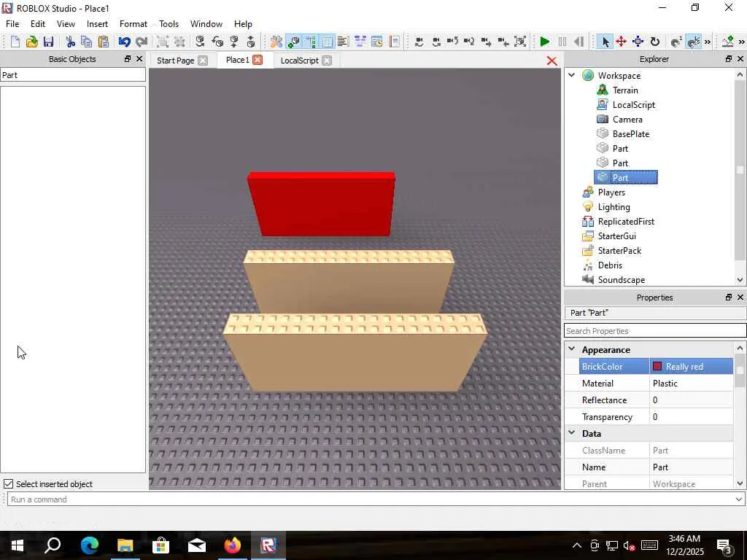This screenshot has width=747, height=560.
Task: Click the Basic Objects search field
Action: click(x=73, y=75)
